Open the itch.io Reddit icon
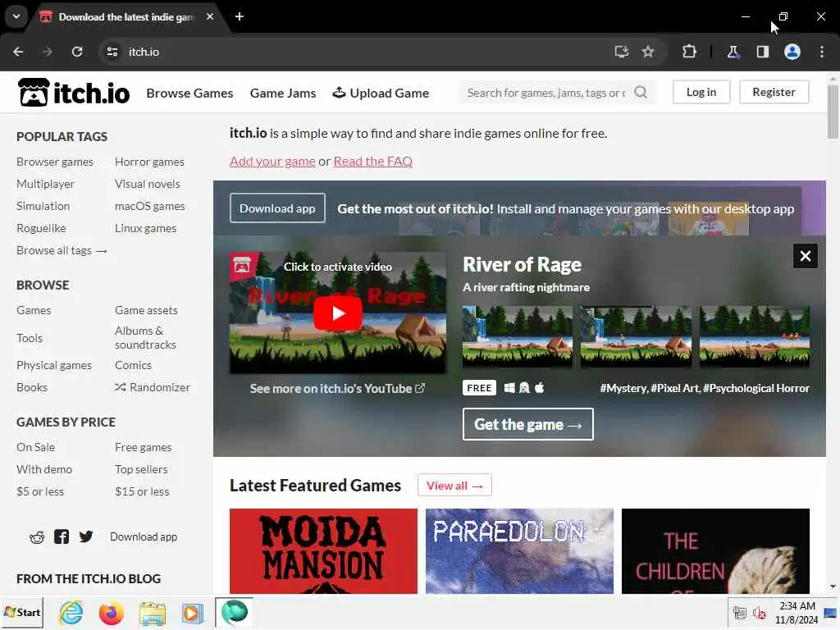The height and width of the screenshot is (630, 840). 37,536
